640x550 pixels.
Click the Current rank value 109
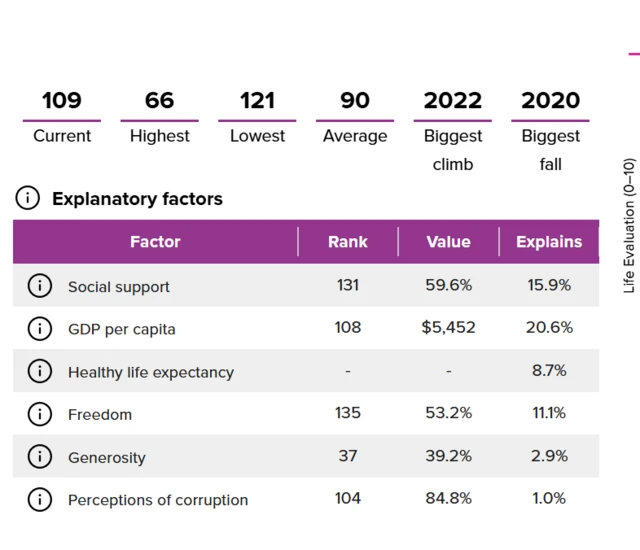point(62,100)
